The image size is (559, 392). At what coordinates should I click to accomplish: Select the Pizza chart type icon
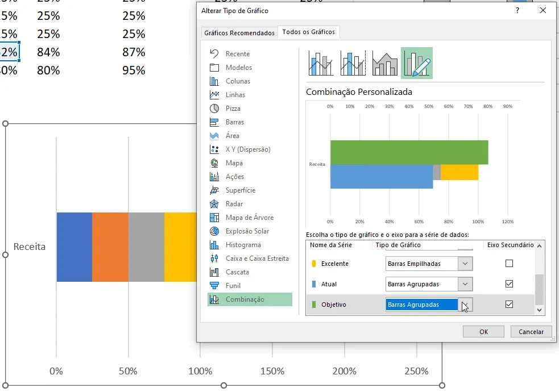pos(214,109)
